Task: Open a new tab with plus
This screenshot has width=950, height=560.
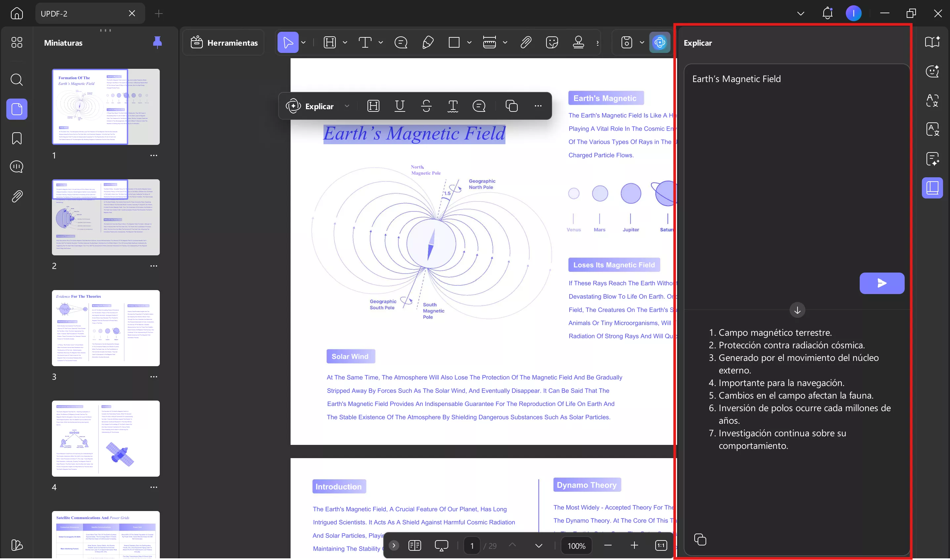Action: (x=159, y=14)
